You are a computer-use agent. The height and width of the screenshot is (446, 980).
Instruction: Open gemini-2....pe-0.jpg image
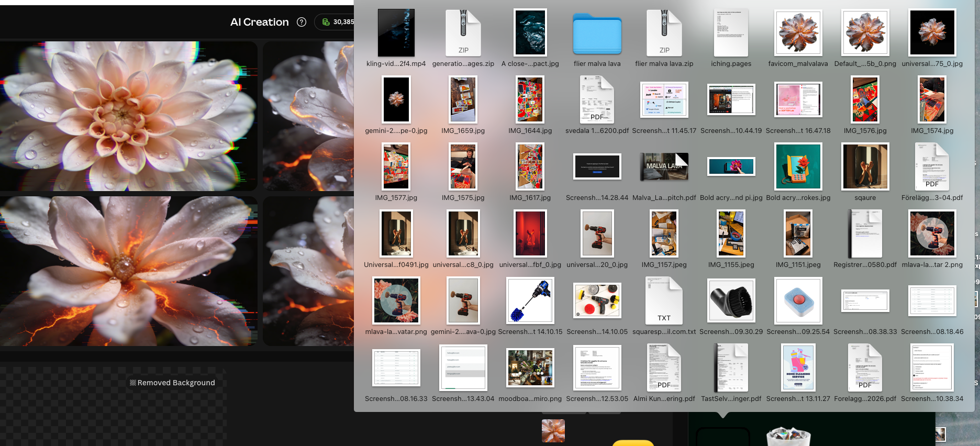click(396, 99)
